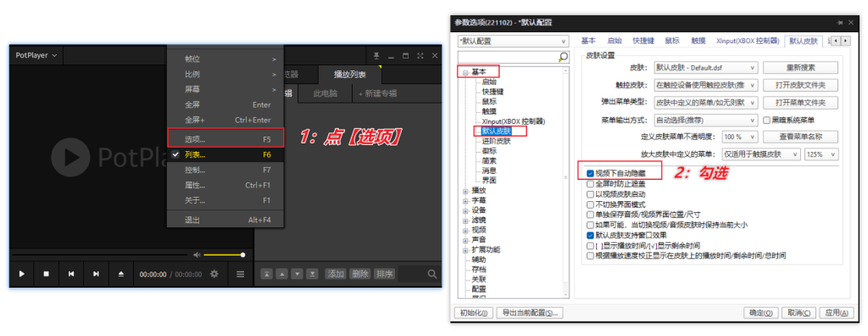Screen dimensions: 868x336
Task: Go to previous track in PotPlayer
Action: point(71,274)
